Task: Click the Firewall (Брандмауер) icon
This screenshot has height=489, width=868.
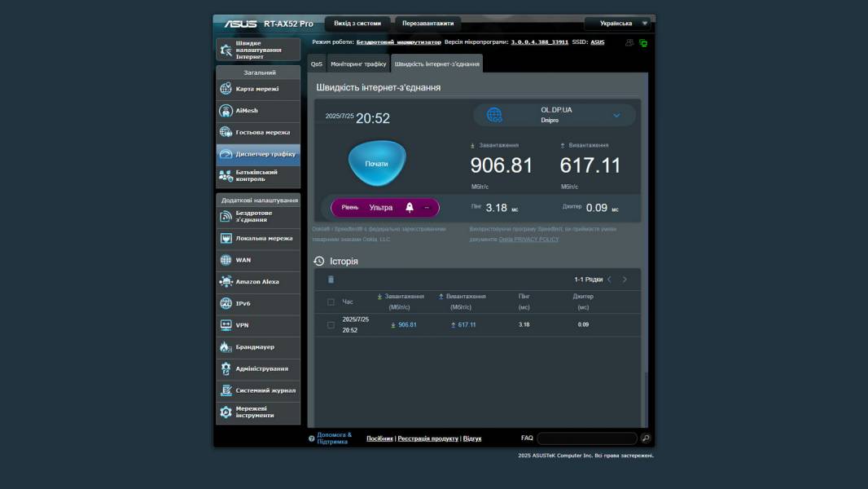Action: (226, 347)
